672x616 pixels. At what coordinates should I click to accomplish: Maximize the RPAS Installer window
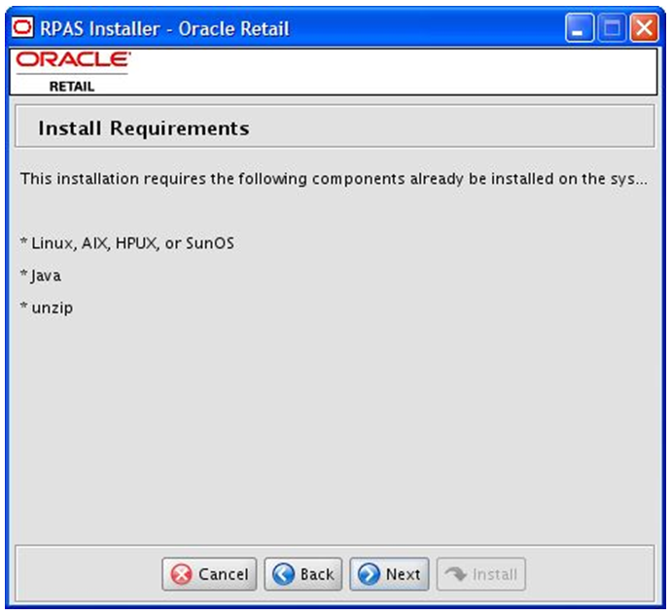coord(612,28)
